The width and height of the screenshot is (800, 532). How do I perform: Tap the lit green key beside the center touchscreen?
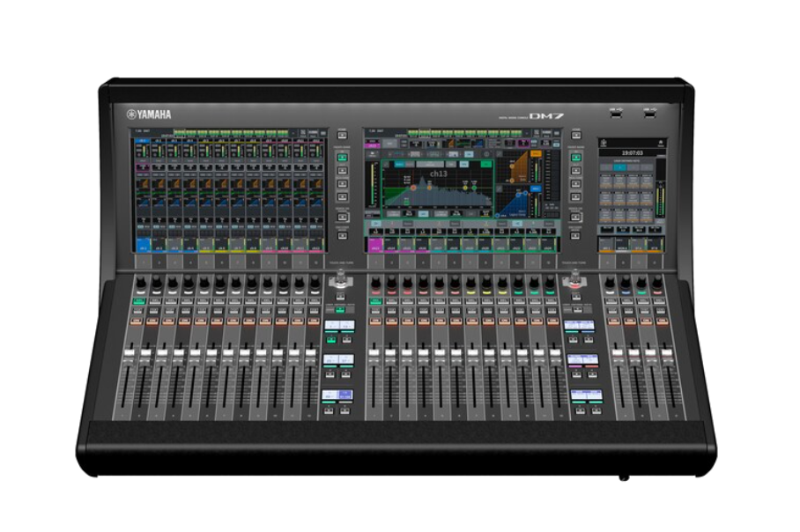576,157
